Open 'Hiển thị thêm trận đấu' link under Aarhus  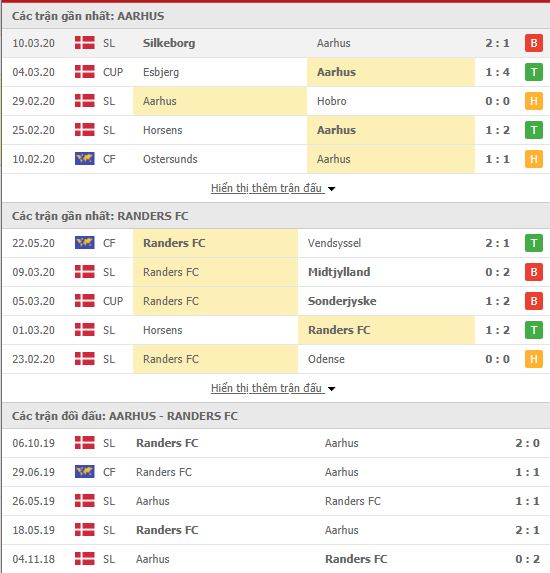(267, 188)
